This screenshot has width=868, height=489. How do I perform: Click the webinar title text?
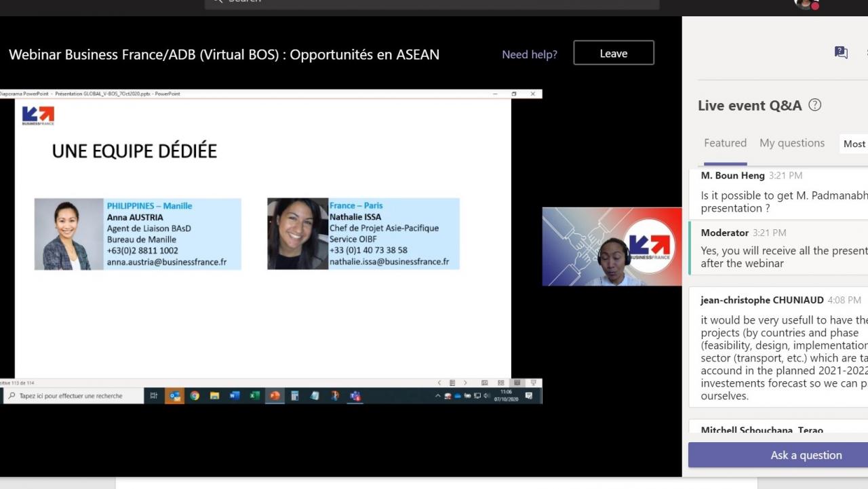click(x=224, y=54)
